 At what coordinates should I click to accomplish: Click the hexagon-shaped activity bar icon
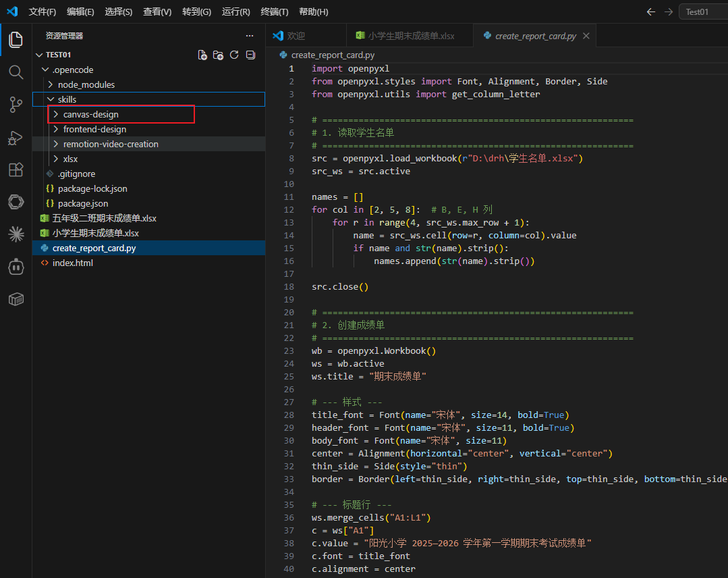pyautogui.click(x=16, y=202)
